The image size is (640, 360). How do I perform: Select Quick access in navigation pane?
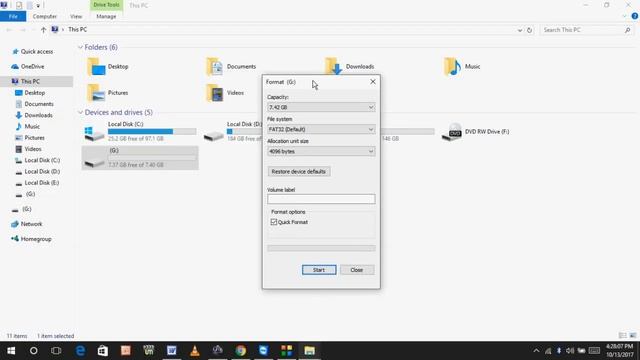point(37,51)
